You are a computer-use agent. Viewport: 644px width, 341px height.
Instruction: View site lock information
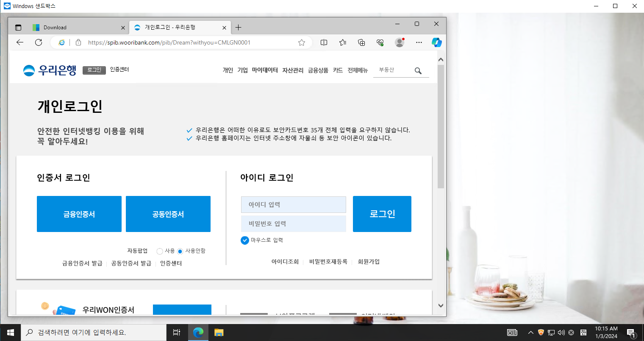coord(78,42)
